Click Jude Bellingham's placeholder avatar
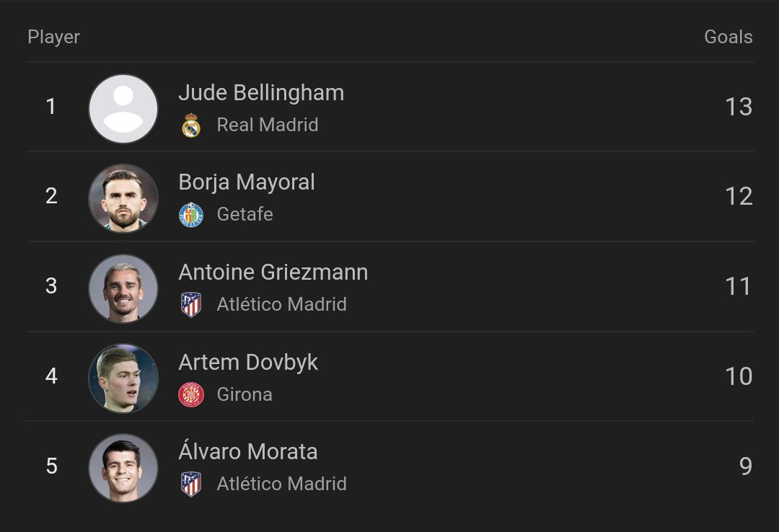 tap(123, 109)
